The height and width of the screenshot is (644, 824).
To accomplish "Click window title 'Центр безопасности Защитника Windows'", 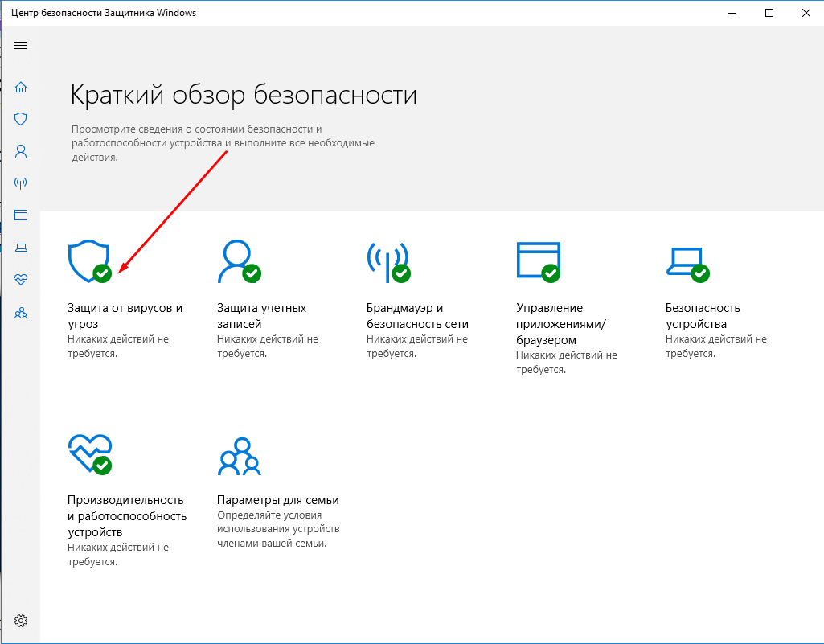I will click(x=104, y=13).
